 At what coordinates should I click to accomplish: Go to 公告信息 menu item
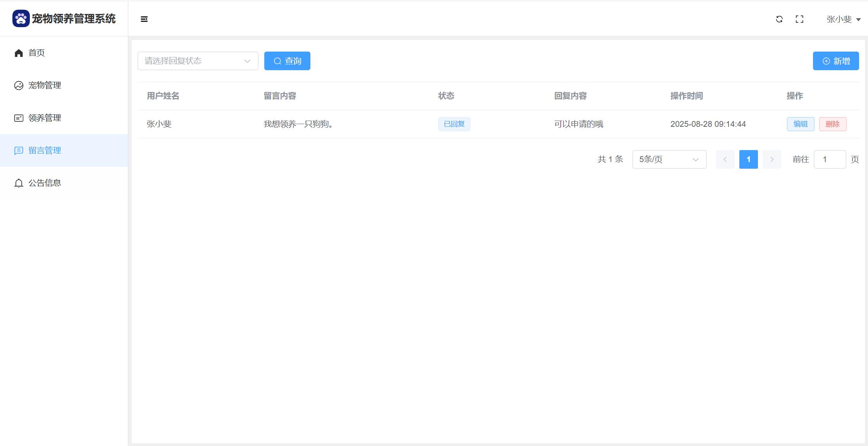(45, 183)
